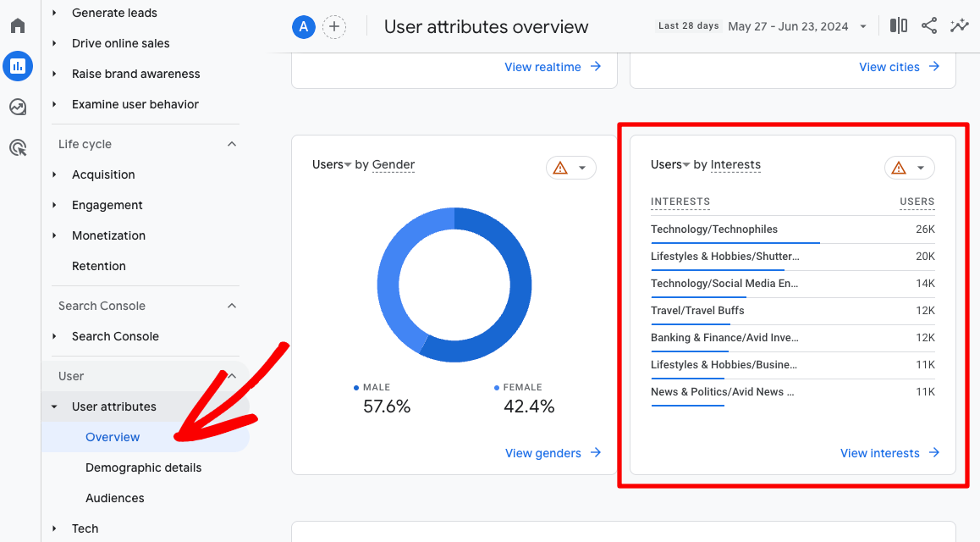
Task: Select the Technology/Technophiles row
Action: click(x=714, y=229)
